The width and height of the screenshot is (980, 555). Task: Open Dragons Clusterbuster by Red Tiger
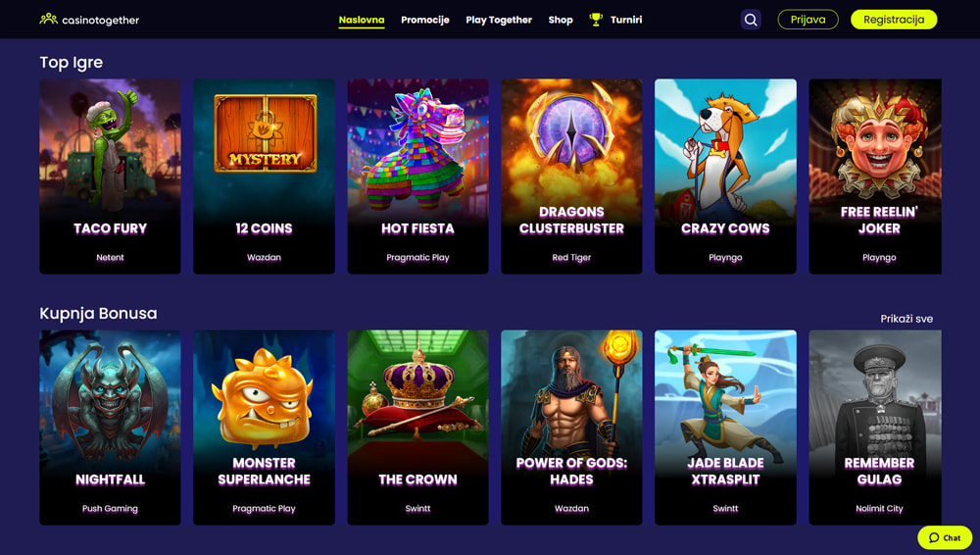point(571,177)
